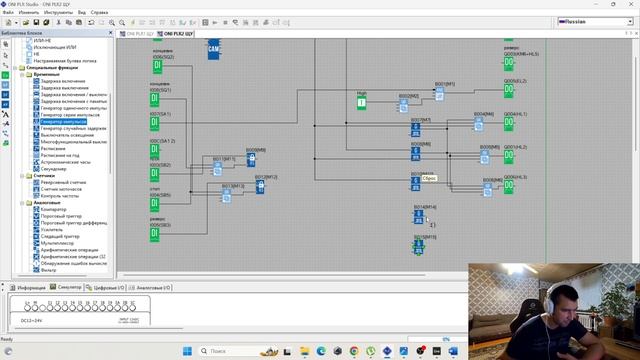Viewport: 640px width, 360px height.
Task: Open a project file via folder icon
Action: (x=26, y=22)
